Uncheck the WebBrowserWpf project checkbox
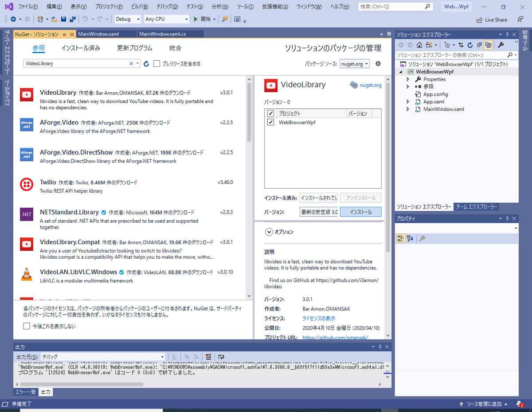The width and height of the screenshot is (532, 412). pos(270,122)
